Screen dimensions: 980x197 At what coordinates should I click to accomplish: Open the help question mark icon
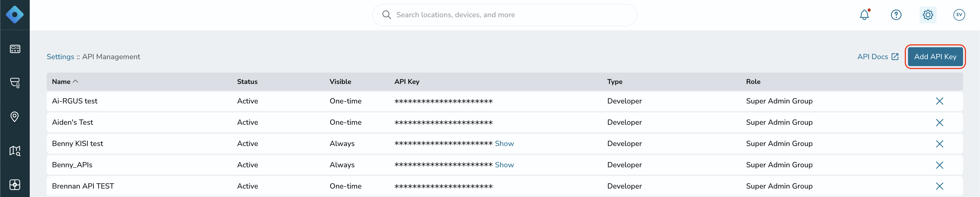(896, 15)
